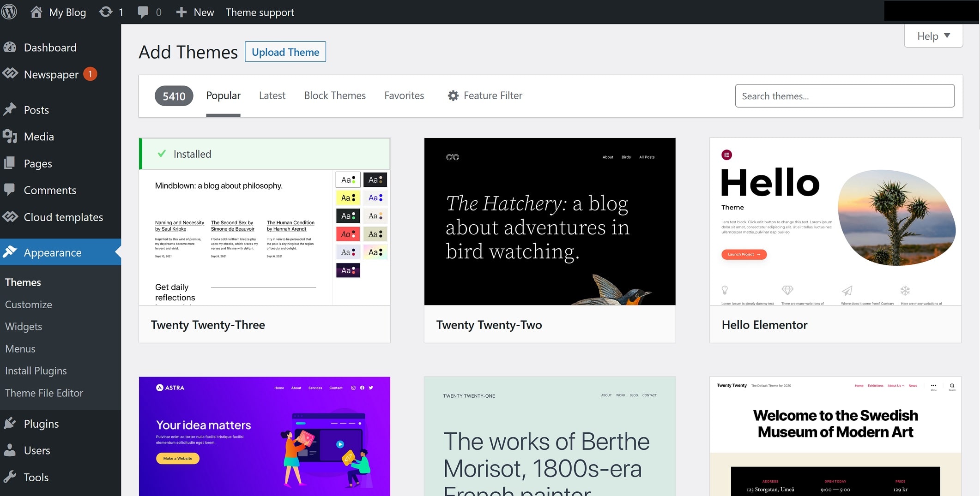The width and height of the screenshot is (980, 496).
Task: Click the red style variation swatch
Action: click(x=348, y=233)
